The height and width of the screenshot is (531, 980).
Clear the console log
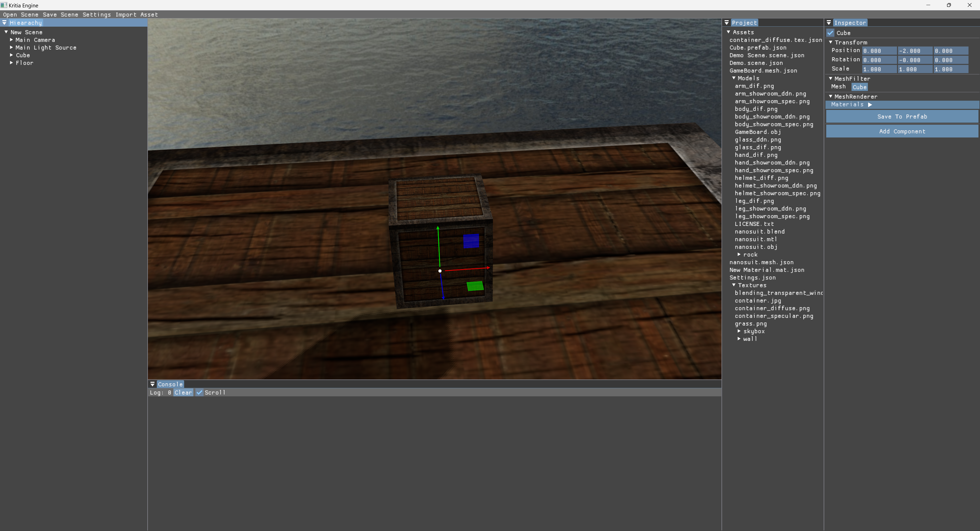pyautogui.click(x=183, y=393)
